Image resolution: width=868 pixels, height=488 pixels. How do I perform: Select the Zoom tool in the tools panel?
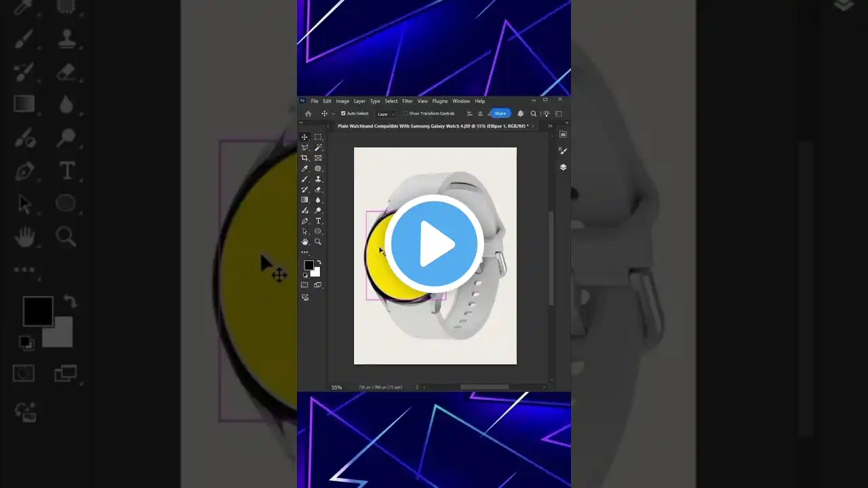pos(318,242)
